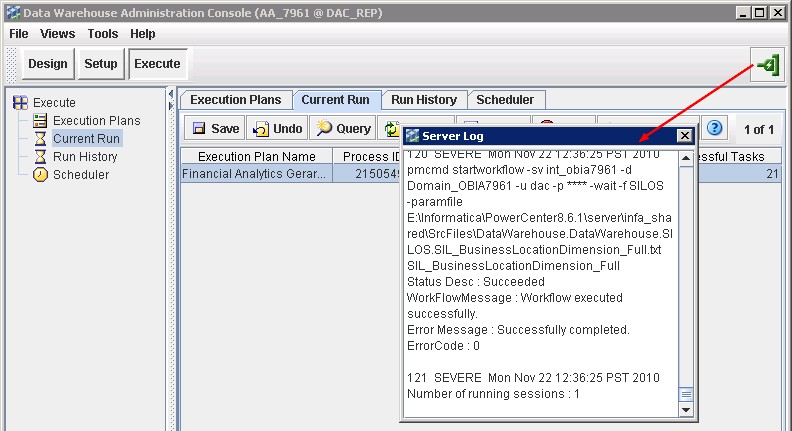Image resolution: width=792 pixels, height=431 pixels.
Task: Open the Views menu
Action: point(58,34)
